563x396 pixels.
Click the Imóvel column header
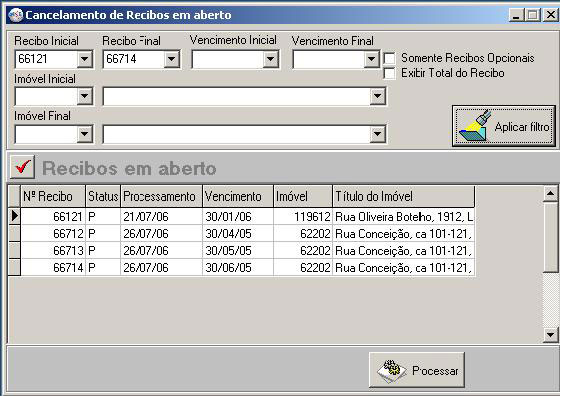[303, 196]
